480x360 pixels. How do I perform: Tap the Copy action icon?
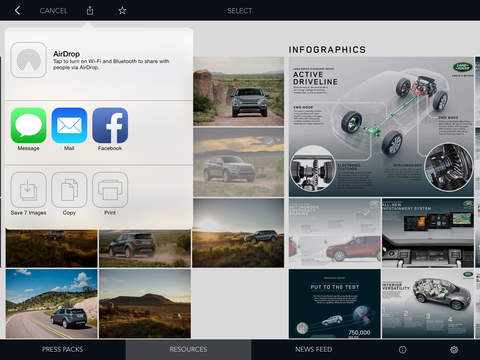[x=69, y=190]
